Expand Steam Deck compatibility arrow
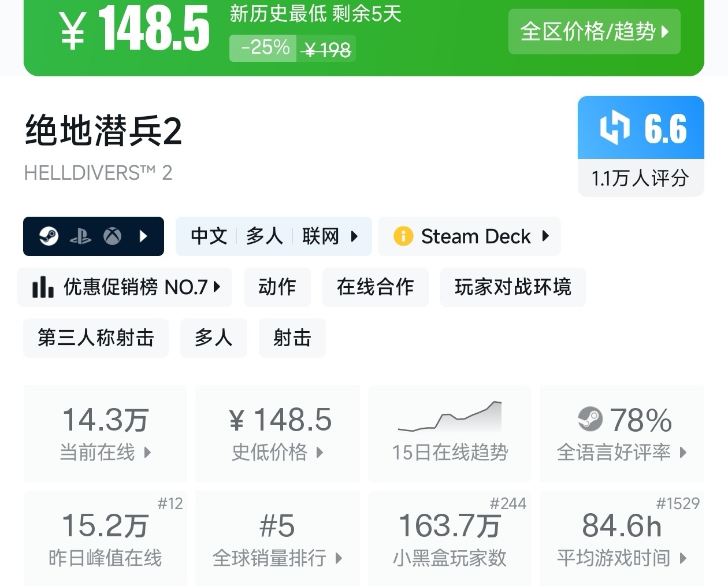This screenshot has height=586, width=728. 545,236
